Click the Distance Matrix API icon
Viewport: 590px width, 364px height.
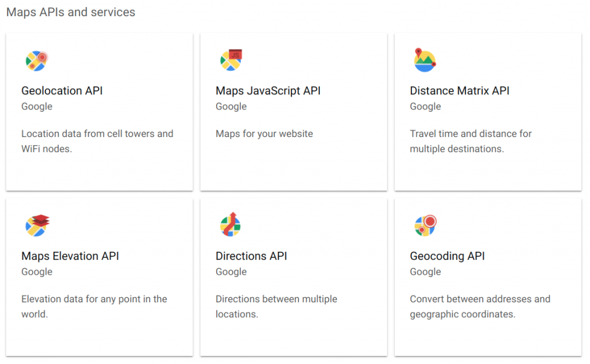point(425,60)
